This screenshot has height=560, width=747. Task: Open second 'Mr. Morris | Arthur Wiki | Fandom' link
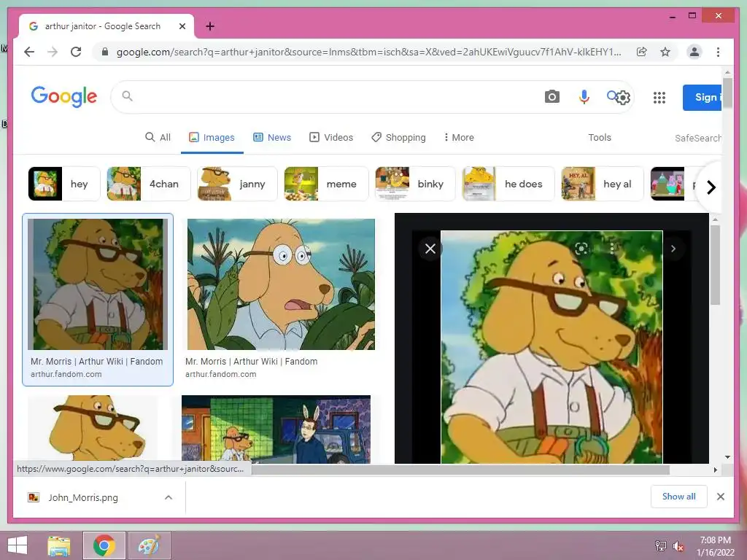point(252,362)
